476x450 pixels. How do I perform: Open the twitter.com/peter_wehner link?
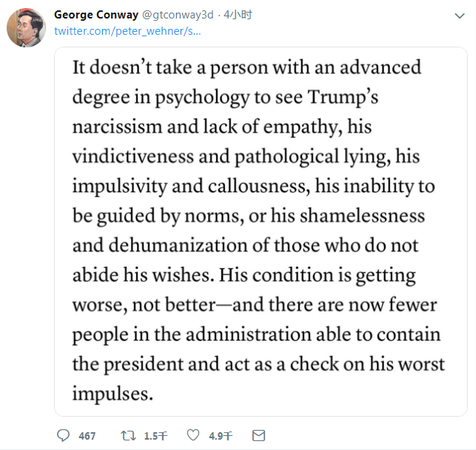127,31
